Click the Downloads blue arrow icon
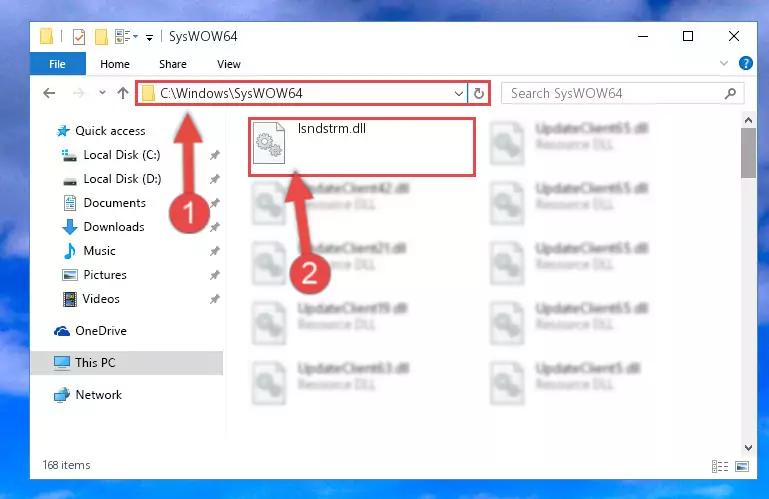The image size is (769, 499). (x=70, y=227)
